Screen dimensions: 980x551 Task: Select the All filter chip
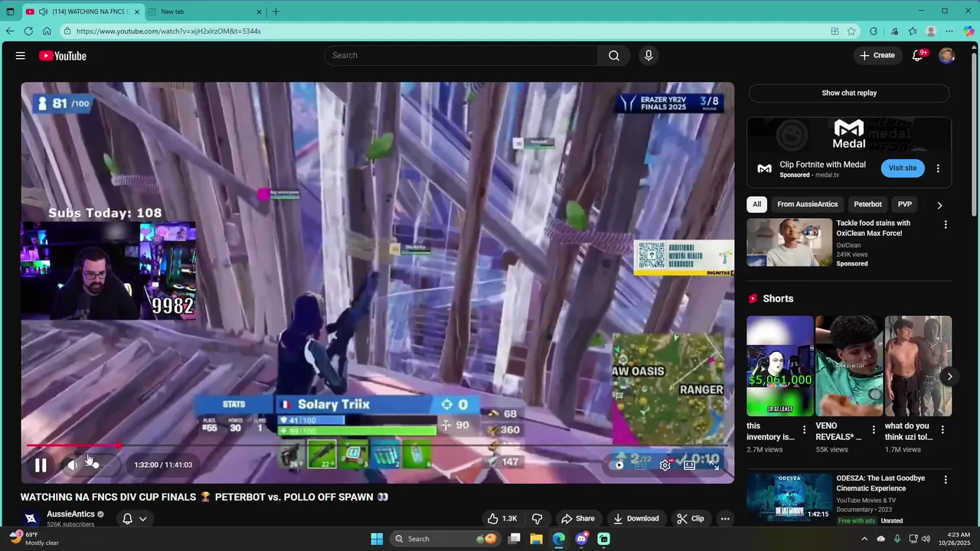pyautogui.click(x=756, y=204)
